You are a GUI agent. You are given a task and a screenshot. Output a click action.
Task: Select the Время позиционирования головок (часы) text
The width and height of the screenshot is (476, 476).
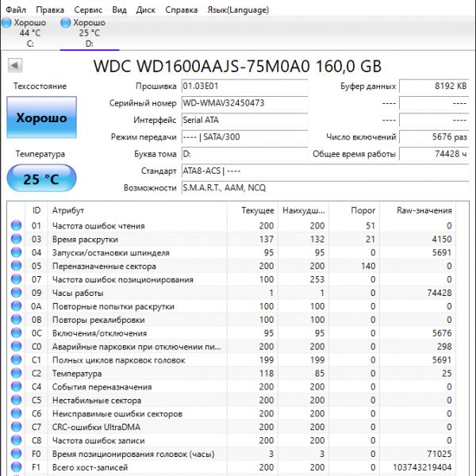133,454
